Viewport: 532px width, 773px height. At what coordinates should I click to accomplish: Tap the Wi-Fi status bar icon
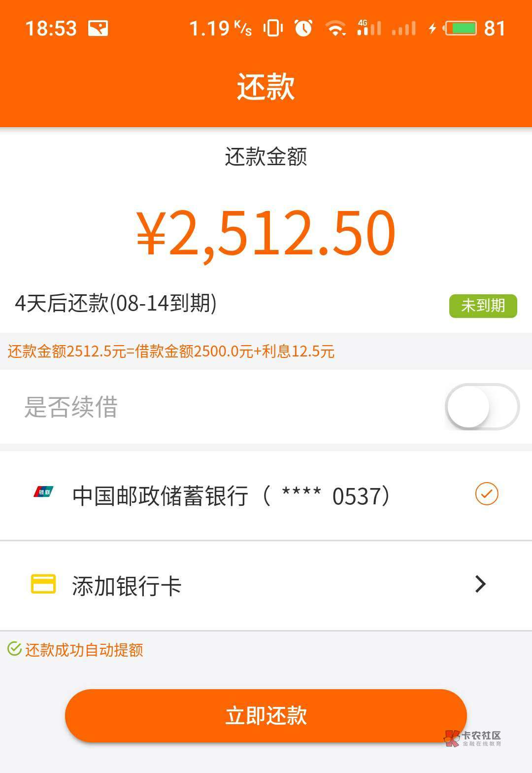click(336, 28)
